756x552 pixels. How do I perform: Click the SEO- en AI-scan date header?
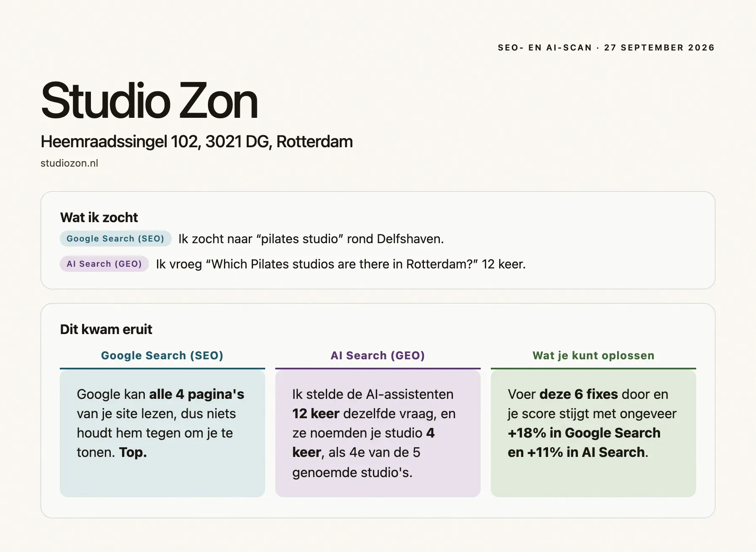click(606, 48)
